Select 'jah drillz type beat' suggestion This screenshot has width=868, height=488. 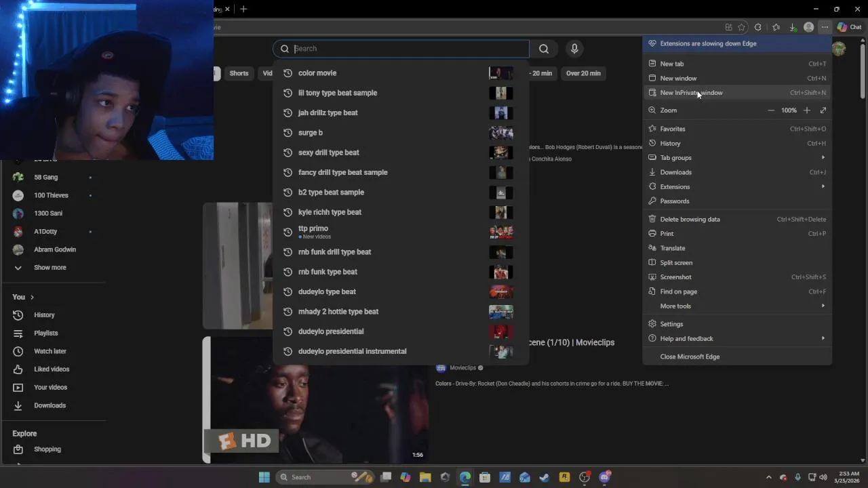coord(400,113)
